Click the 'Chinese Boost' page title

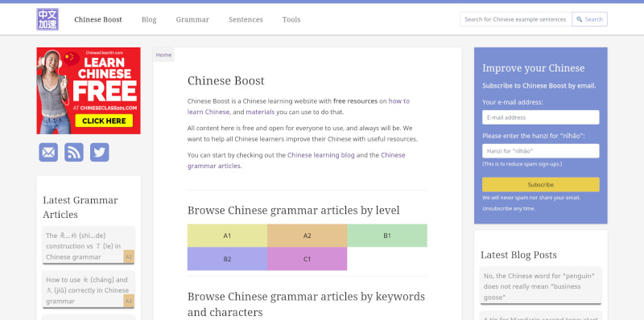[226, 81]
